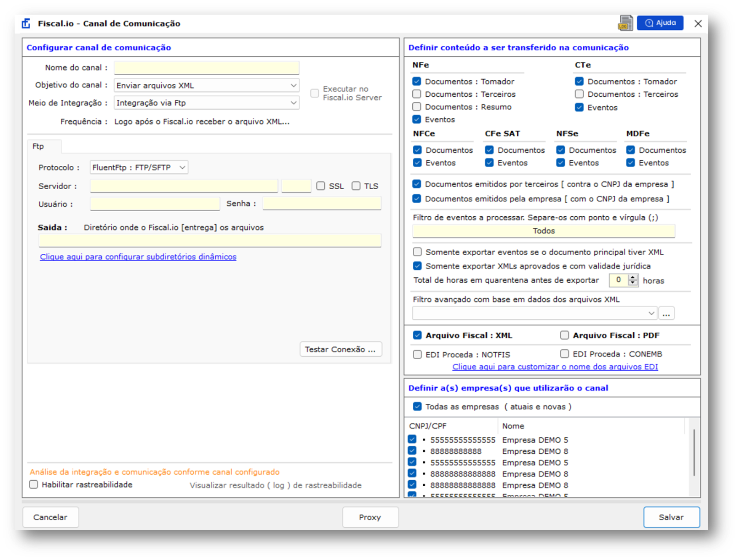This screenshot has height=560, width=738.
Task: Check CTe Documentos : Terceiros
Action: [x=579, y=94]
